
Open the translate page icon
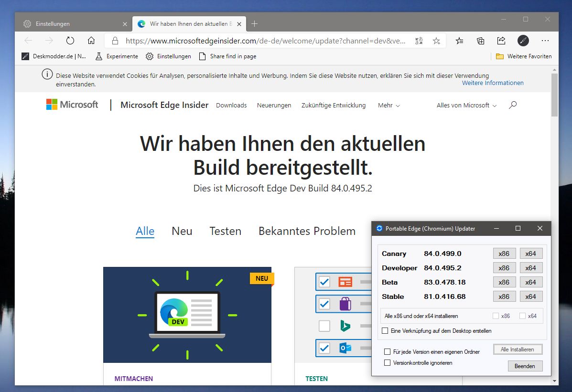point(419,41)
